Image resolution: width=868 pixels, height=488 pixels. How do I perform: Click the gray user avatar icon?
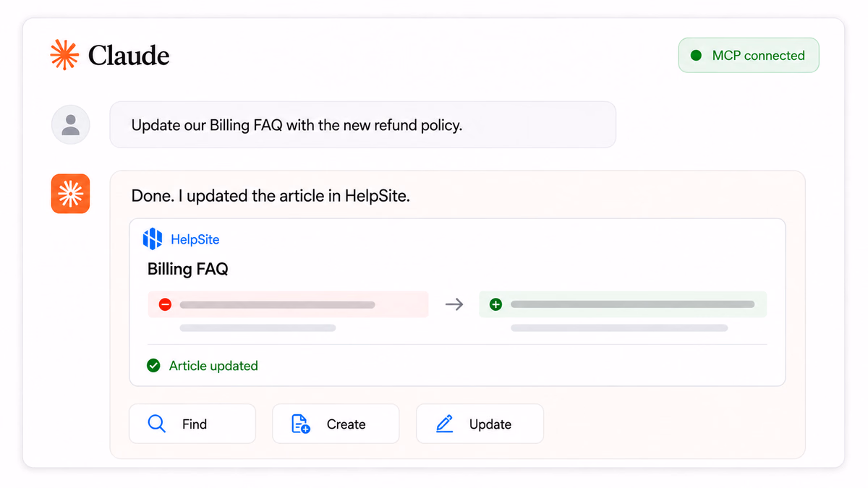click(71, 124)
